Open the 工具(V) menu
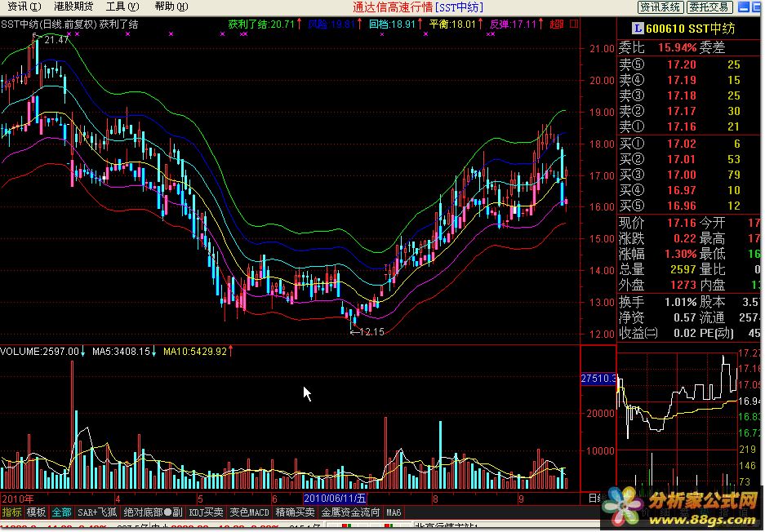The width and height of the screenshot is (765, 532). coord(122,7)
